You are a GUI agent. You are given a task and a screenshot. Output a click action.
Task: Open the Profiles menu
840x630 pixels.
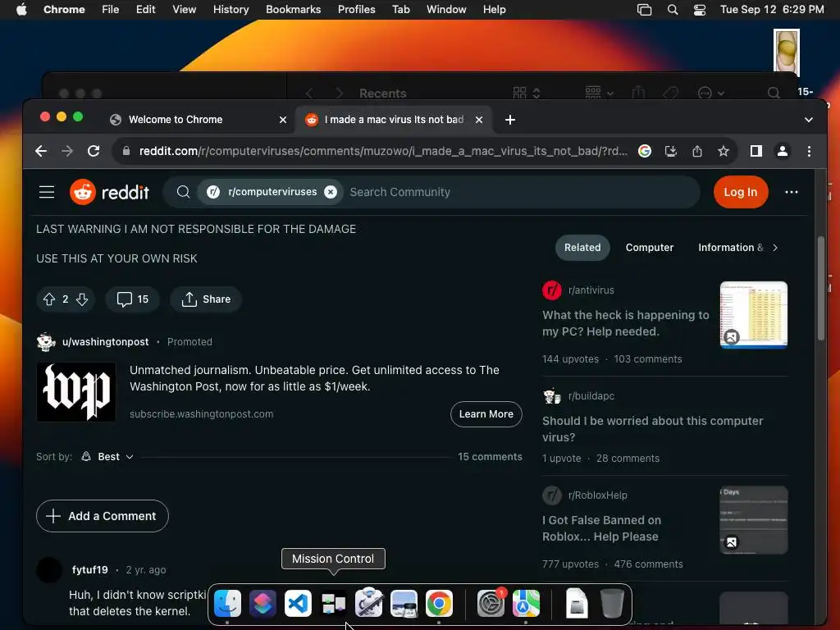[x=356, y=9]
